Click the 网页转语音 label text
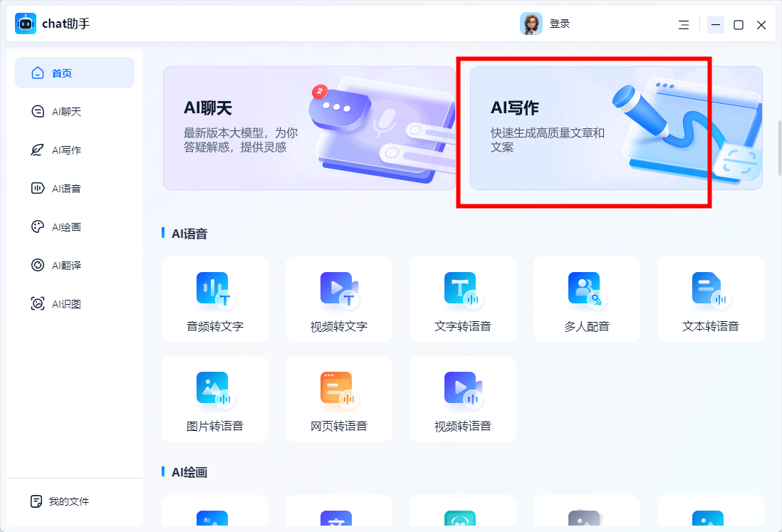 click(339, 427)
